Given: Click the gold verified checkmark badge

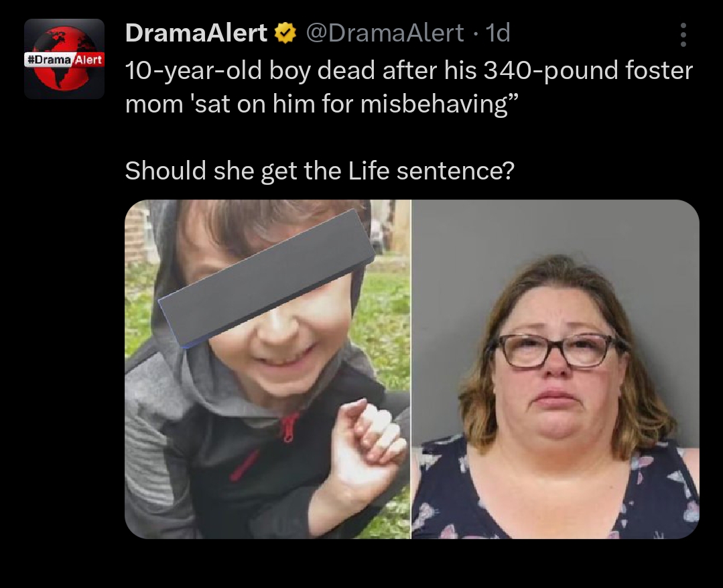Looking at the screenshot, I should pyautogui.click(x=285, y=33).
